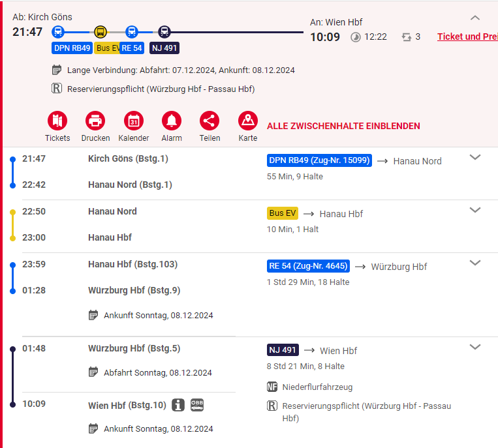Viewport: 498px width, 448px height.
Task: Open the Karte map icon
Action: (x=248, y=121)
